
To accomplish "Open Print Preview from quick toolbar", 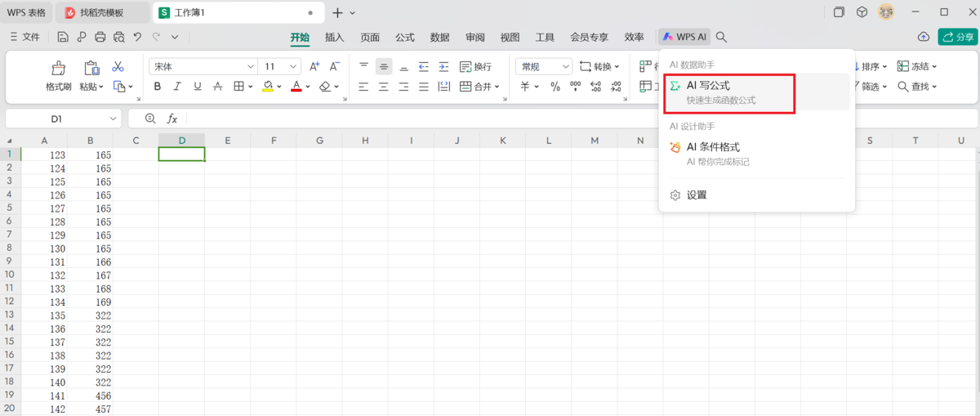I will [x=119, y=37].
